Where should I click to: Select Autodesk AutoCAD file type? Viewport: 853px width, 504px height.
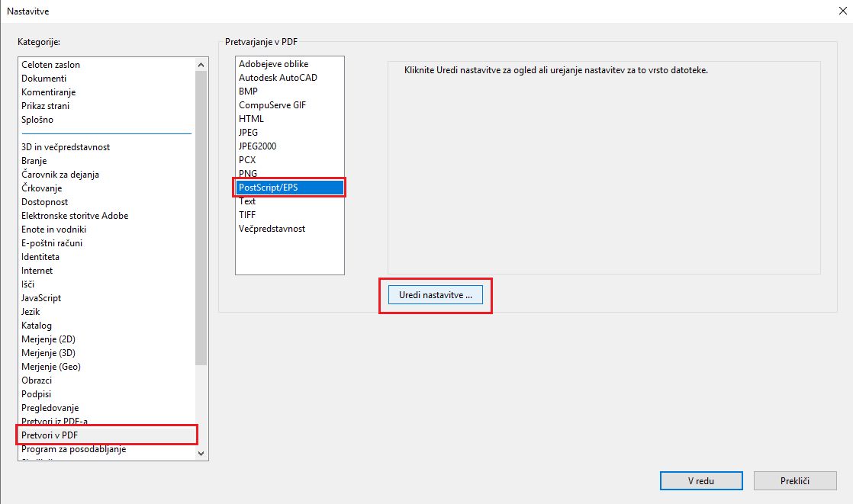tap(278, 77)
